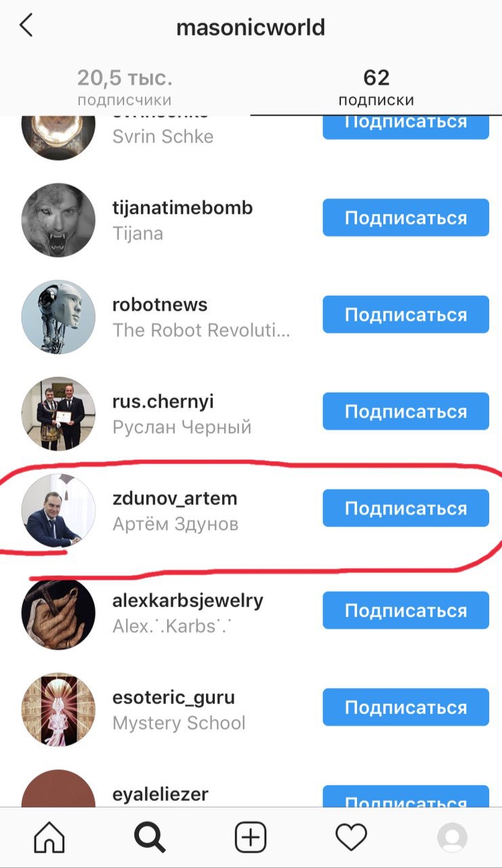Follow rus.chernyi with Подписаться button
Viewport: 502px width, 868px height.
pyautogui.click(x=406, y=411)
